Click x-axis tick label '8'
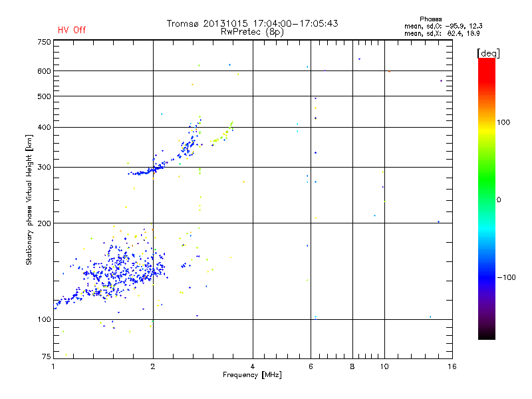This screenshot has width=532, height=399. (352, 366)
